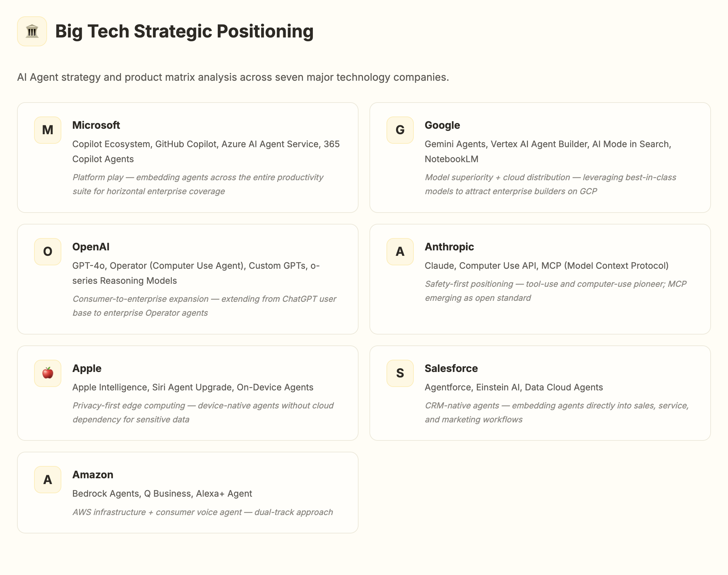Click the OpenAI 'O' badge icon
The image size is (728, 575).
tap(48, 252)
